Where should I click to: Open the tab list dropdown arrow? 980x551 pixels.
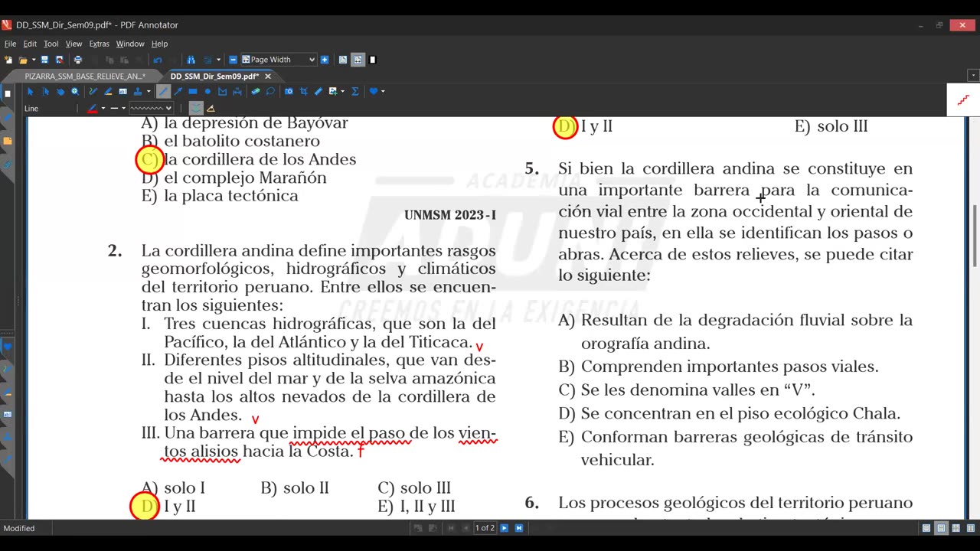point(973,76)
